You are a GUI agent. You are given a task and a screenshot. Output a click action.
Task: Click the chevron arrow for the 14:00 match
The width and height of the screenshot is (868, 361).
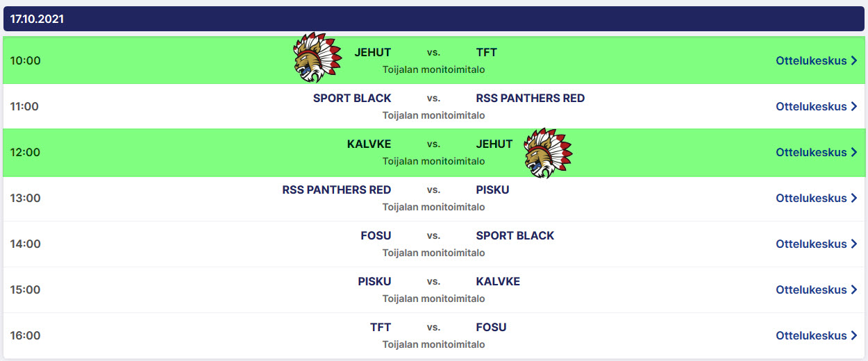coord(854,244)
